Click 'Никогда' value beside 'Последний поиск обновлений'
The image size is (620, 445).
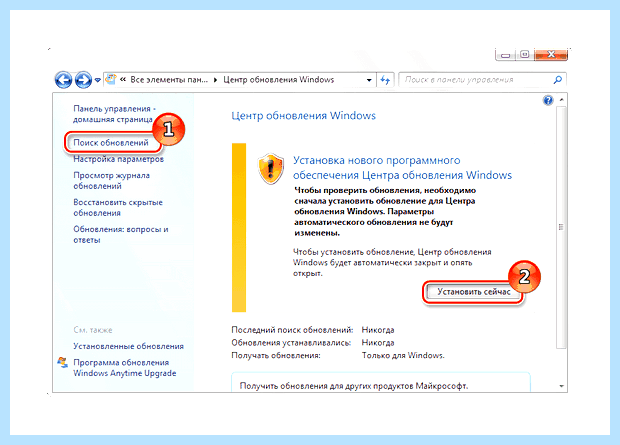pos(378,330)
